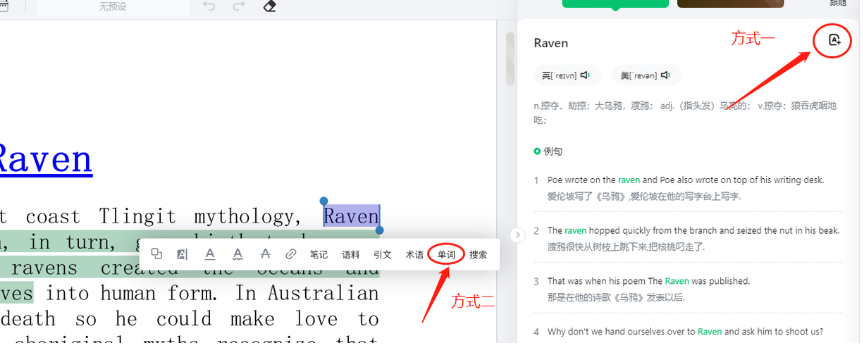Play the British pronunciation speaker icon
This screenshot has width=863, height=361.
(585, 75)
